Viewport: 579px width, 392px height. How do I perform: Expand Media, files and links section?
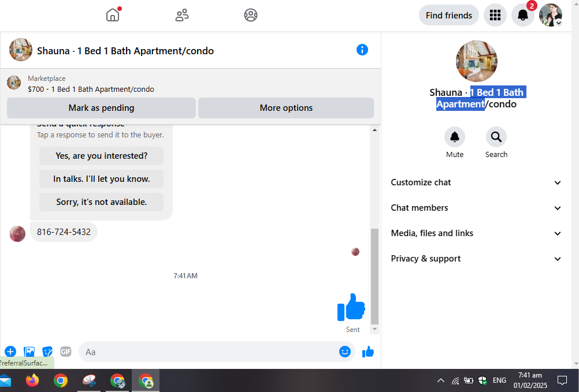point(476,233)
